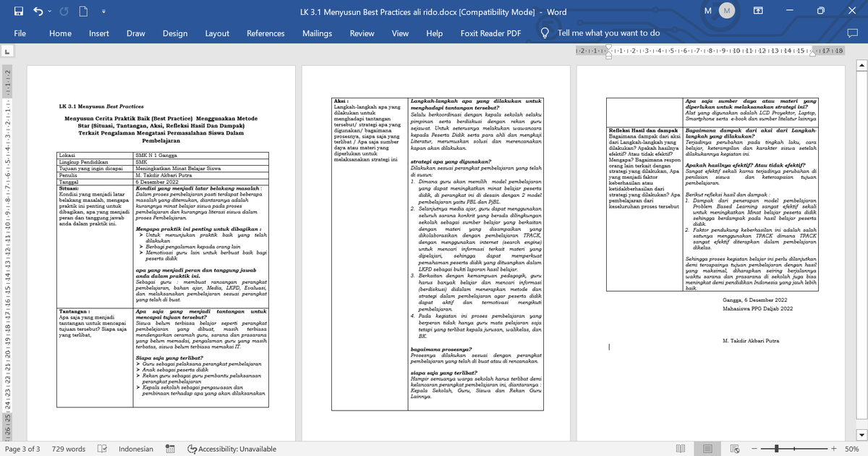
Task: Open the Foxit Reader PDF tab
Action: 490,33
